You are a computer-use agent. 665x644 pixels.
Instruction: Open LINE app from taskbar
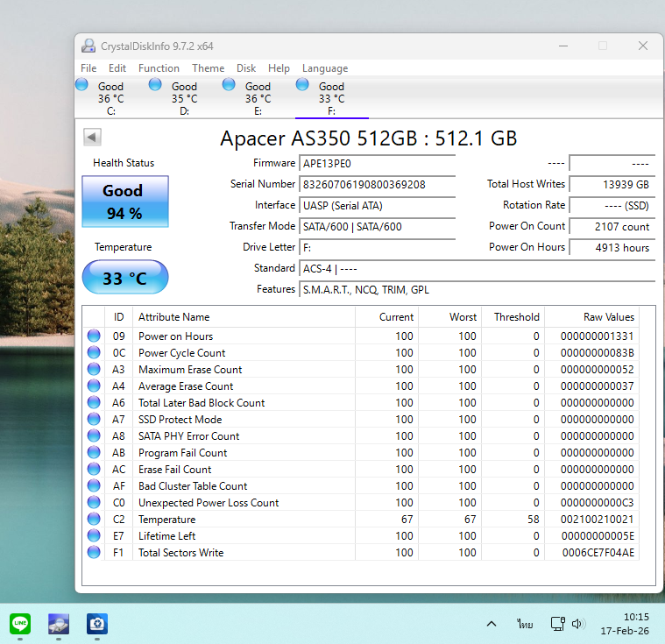pos(20,623)
